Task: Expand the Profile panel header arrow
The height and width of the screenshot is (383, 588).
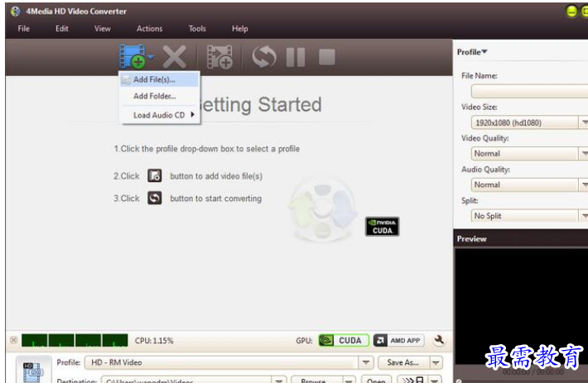Action: pos(484,51)
